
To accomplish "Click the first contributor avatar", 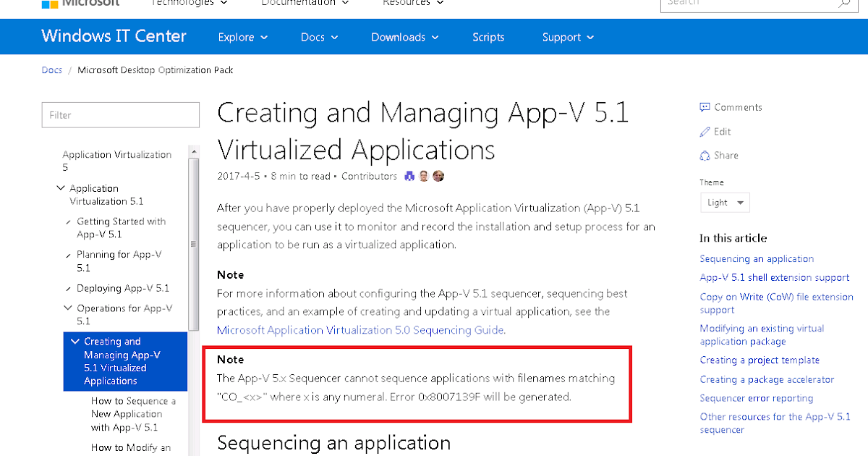I will pyautogui.click(x=409, y=176).
